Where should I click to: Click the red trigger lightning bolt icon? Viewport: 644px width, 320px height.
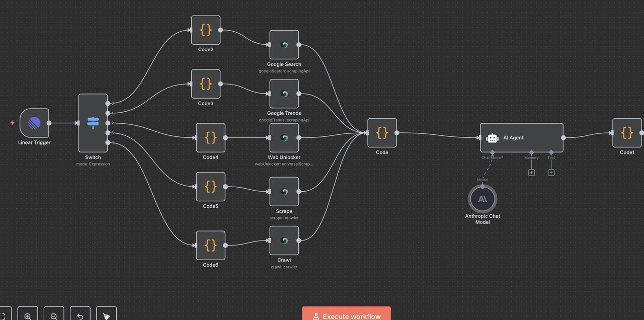point(13,123)
